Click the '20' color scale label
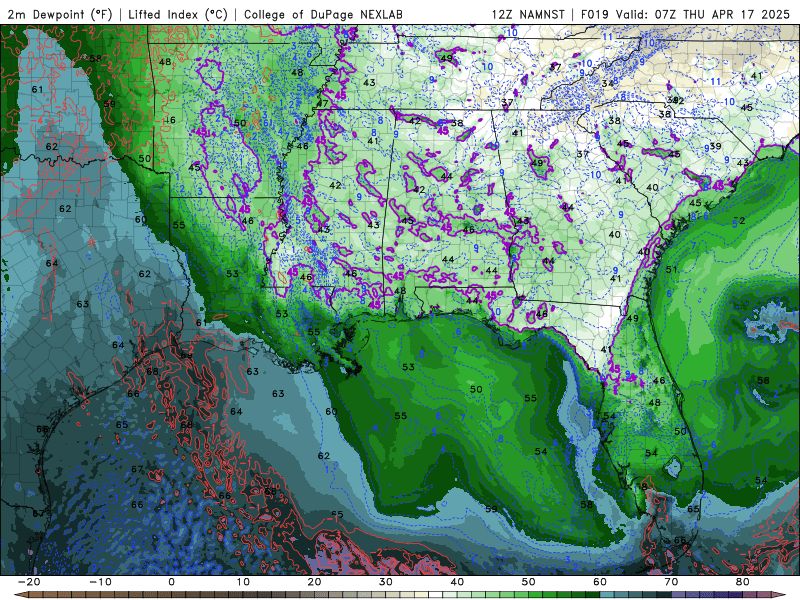 pyautogui.click(x=314, y=582)
